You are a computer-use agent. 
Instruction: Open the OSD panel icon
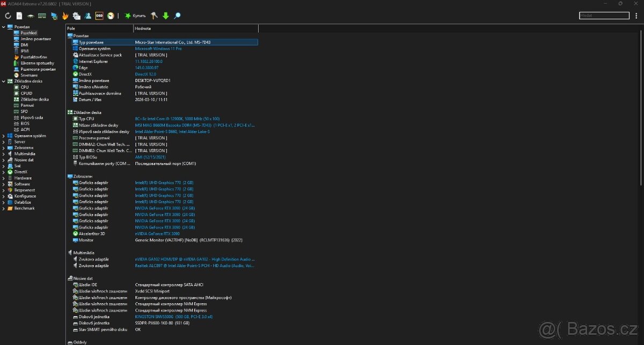tap(99, 16)
